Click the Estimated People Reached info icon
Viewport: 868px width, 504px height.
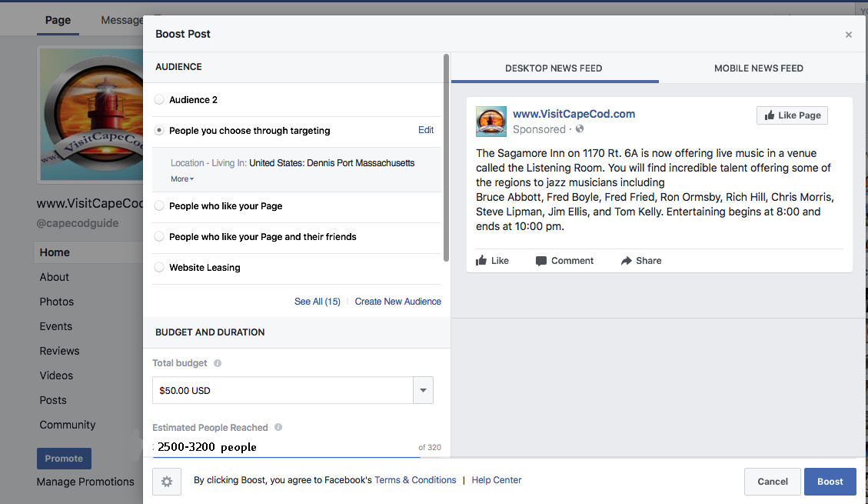pyautogui.click(x=278, y=427)
